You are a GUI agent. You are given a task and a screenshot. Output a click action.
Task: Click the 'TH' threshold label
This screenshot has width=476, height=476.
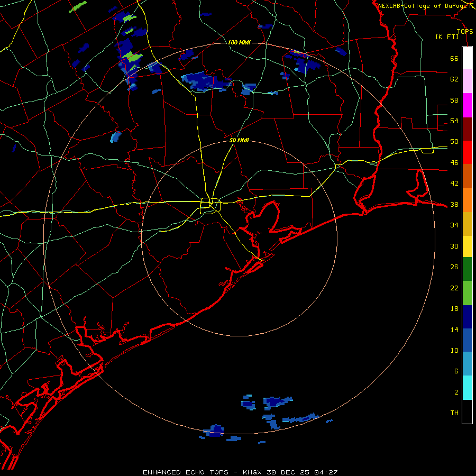[x=454, y=413]
